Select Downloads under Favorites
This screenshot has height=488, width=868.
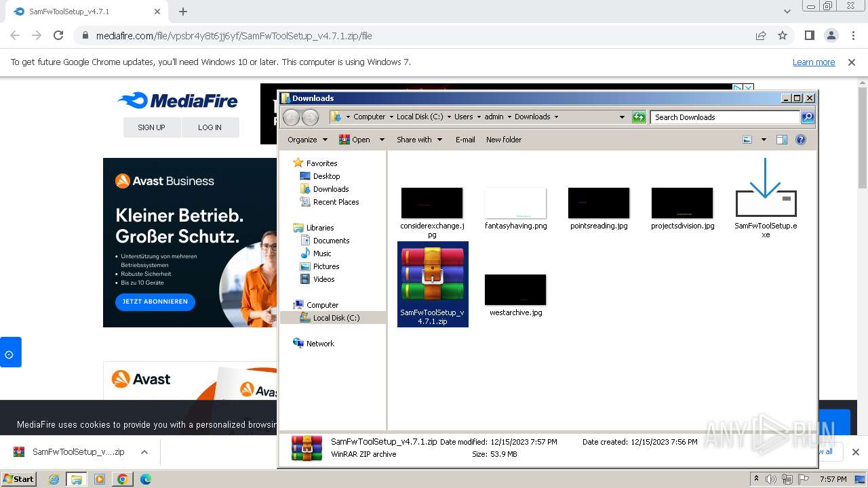(331, 189)
